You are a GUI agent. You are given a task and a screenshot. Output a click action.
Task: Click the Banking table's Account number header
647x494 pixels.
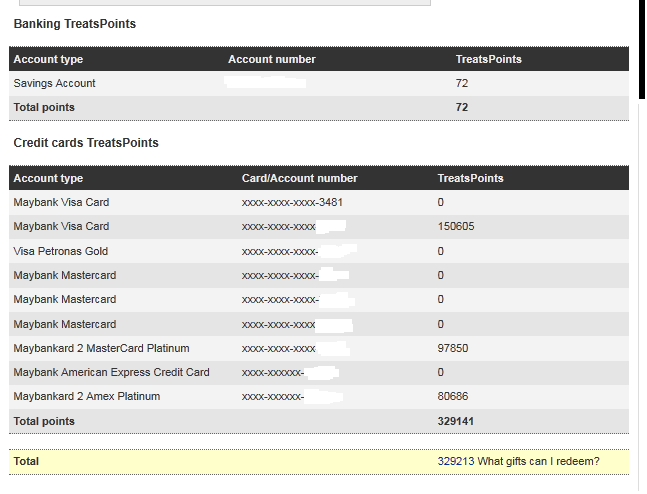272,59
